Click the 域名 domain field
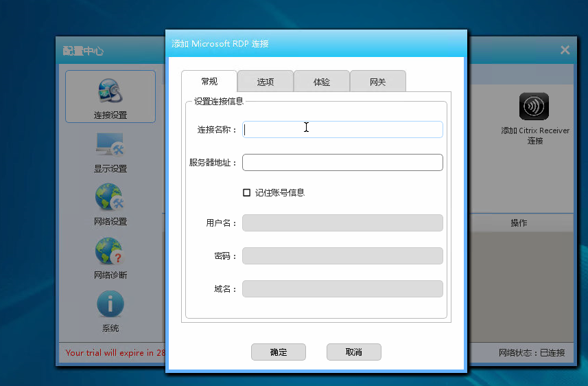This screenshot has width=588, height=386. pyautogui.click(x=342, y=289)
